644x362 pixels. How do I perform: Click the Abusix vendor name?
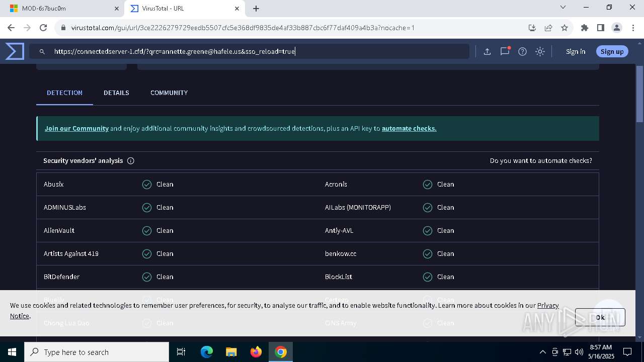click(x=53, y=185)
